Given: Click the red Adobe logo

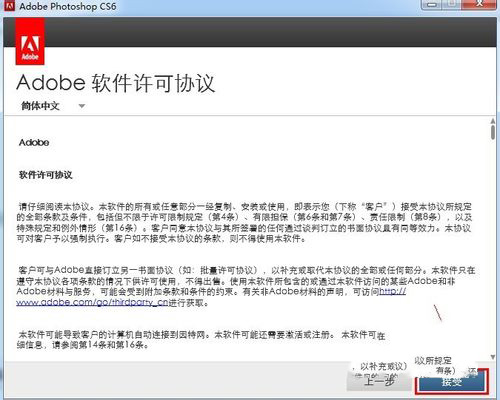Looking at the screenshot, I should [30, 42].
